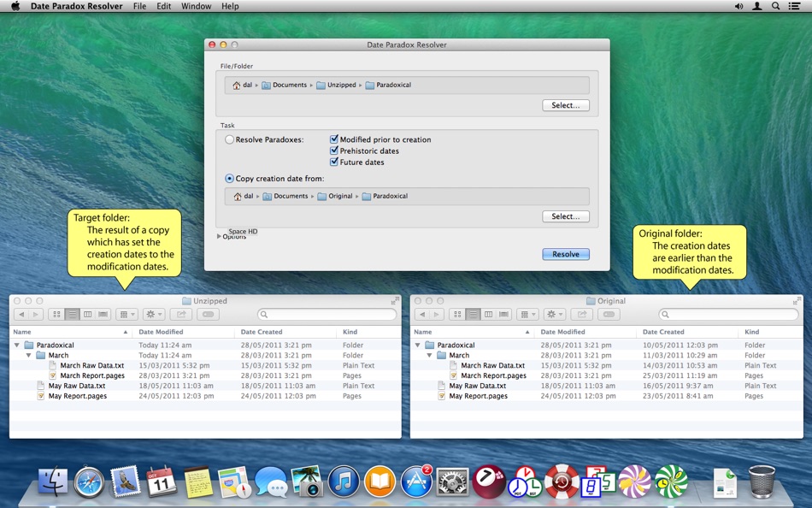Image resolution: width=812 pixels, height=508 pixels.
Task: Click the Share icon in Unzipped toolbar
Action: [x=181, y=315]
